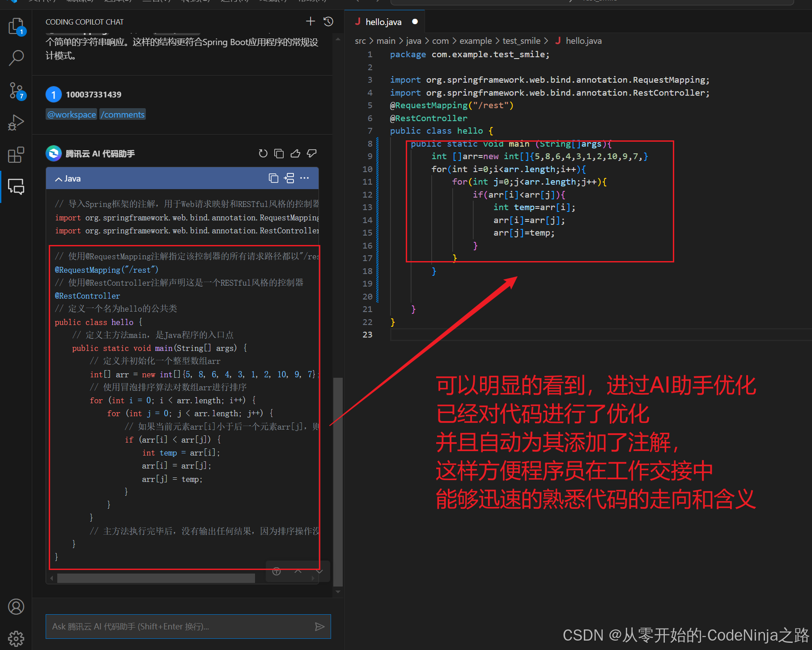Select java folder in the breadcrumb
Screen dimensions: 812x650
coord(413,41)
